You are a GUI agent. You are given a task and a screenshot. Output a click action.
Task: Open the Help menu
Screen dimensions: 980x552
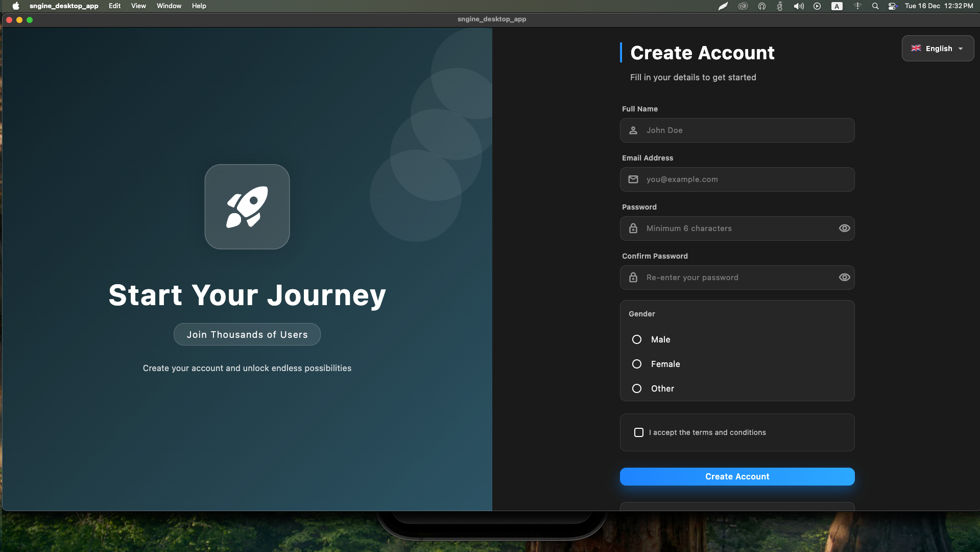[x=199, y=6]
